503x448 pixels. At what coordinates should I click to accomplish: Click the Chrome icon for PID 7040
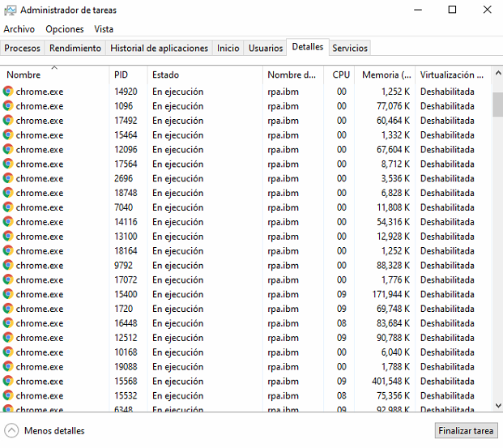click(8, 207)
